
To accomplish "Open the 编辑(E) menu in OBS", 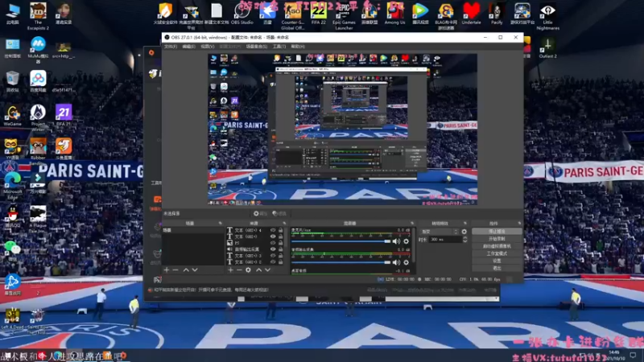I will click(188, 47).
